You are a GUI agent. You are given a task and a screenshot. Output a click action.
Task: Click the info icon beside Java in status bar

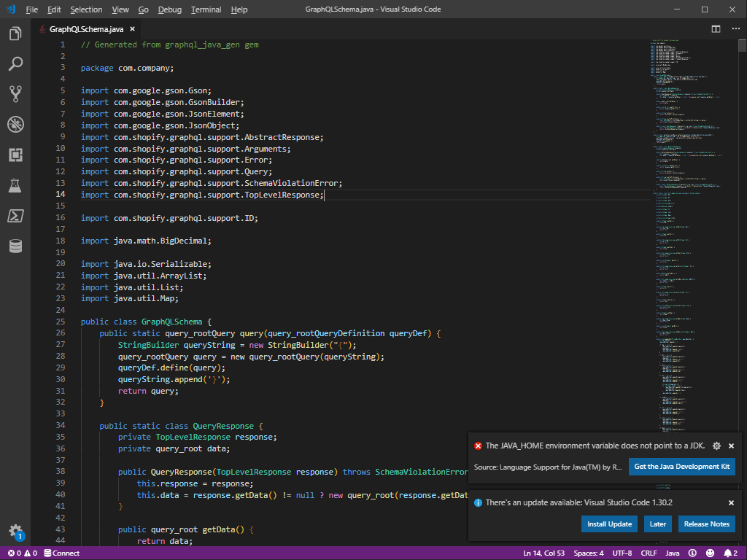(x=693, y=553)
